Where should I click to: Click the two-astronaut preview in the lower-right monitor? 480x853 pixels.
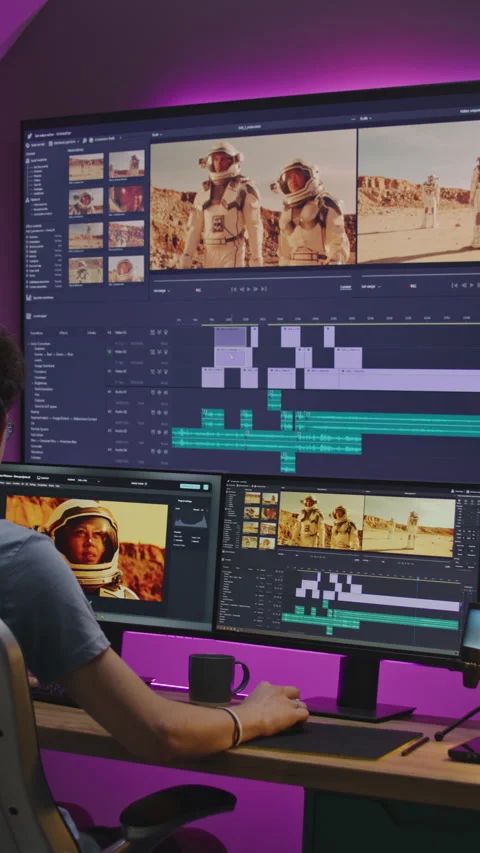[x=320, y=521]
